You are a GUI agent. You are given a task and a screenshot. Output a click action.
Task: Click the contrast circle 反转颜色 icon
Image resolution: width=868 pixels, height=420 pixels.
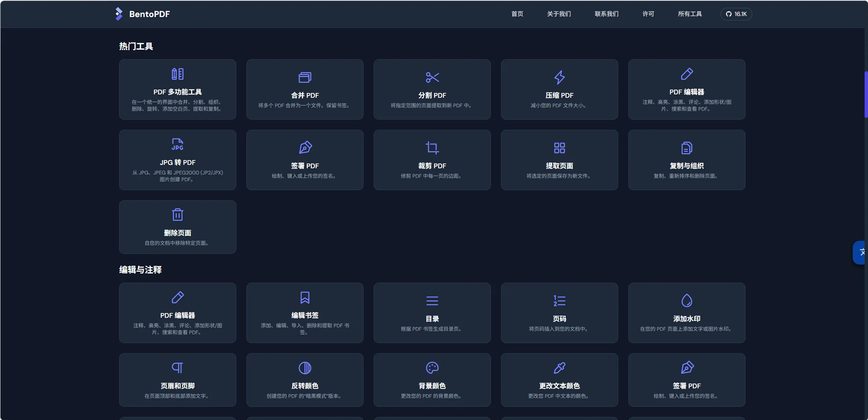[x=305, y=368]
